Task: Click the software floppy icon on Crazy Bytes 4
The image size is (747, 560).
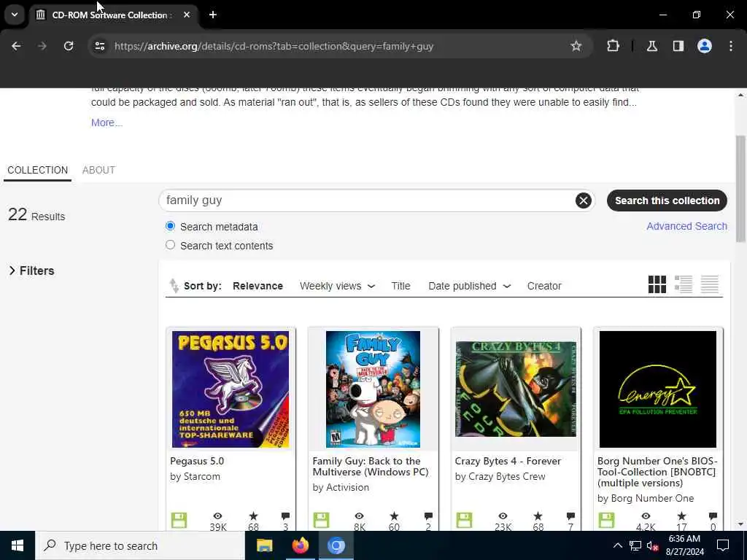Action: [x=464, y=520]
